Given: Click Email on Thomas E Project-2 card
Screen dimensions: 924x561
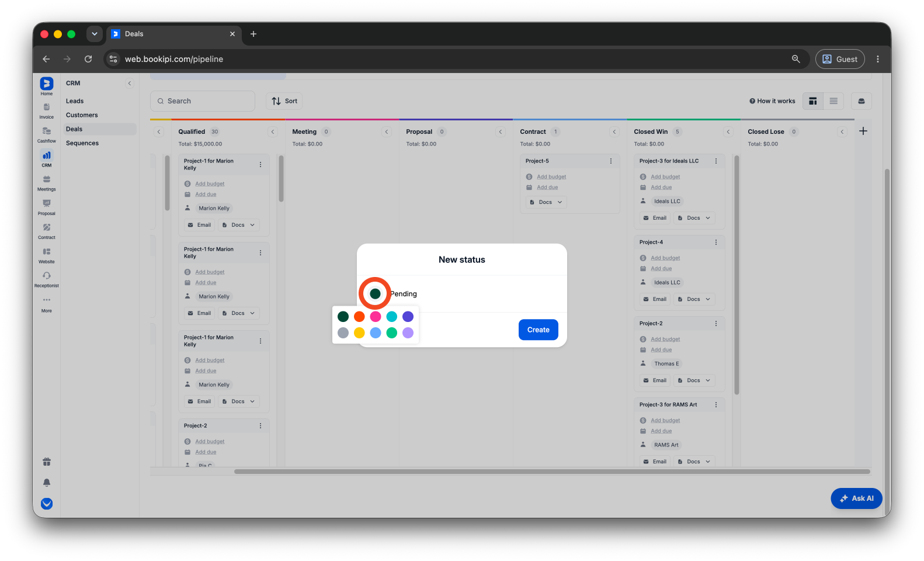Looking at the screenshot, I should (x=655, y=380).
